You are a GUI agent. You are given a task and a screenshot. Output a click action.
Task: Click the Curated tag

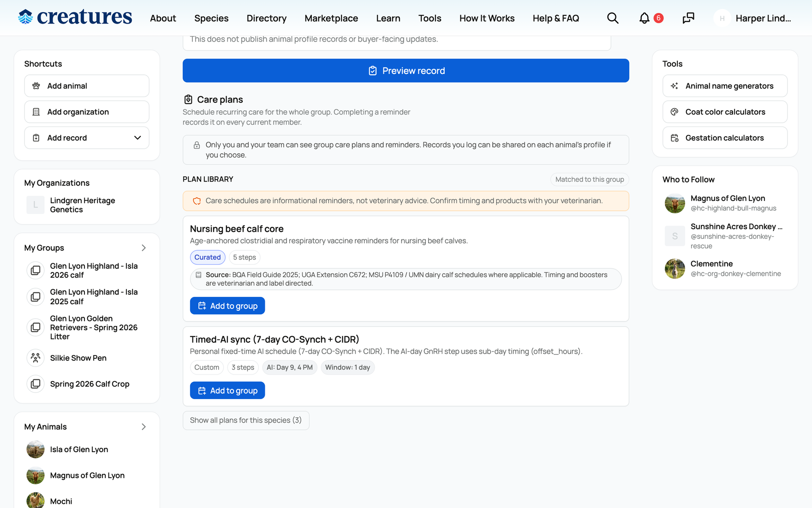208,257
